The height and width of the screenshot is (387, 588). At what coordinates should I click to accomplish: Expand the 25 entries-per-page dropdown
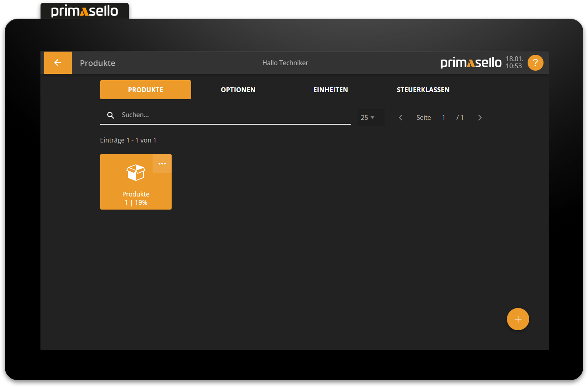pyautogui.click(x=368, y=117)
